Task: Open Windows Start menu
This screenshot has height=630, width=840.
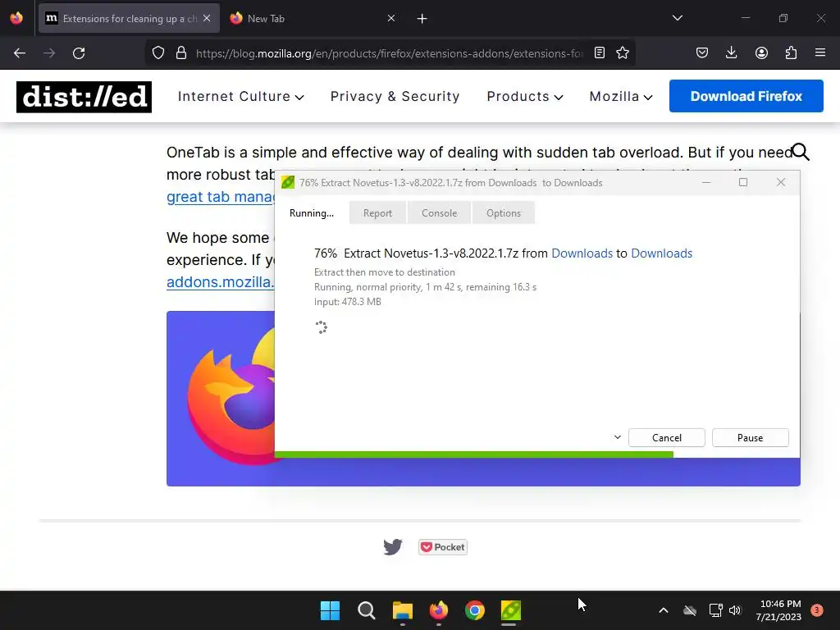Action: pyautogui.click(x=330, y=610)
